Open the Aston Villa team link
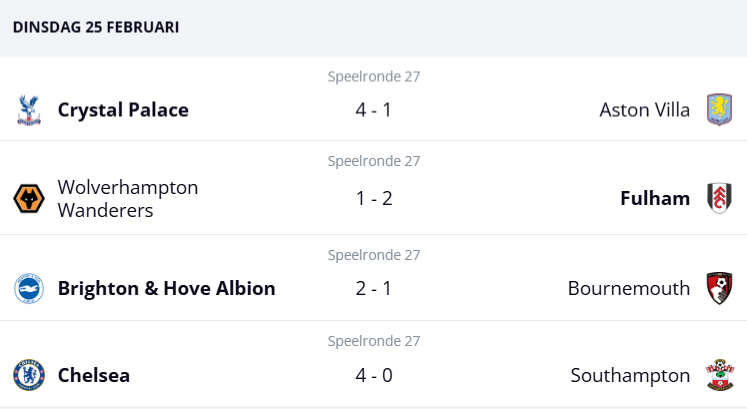 click(644, 110)
